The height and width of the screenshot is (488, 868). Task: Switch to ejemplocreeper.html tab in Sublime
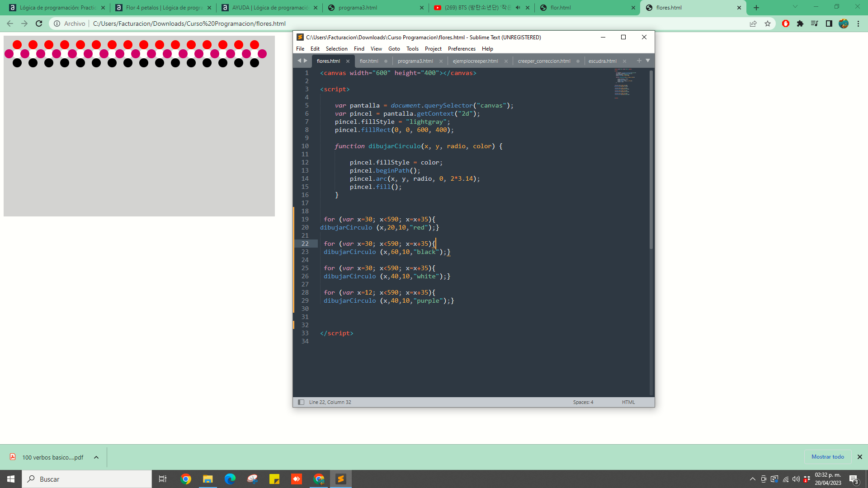tap(475, 61)
